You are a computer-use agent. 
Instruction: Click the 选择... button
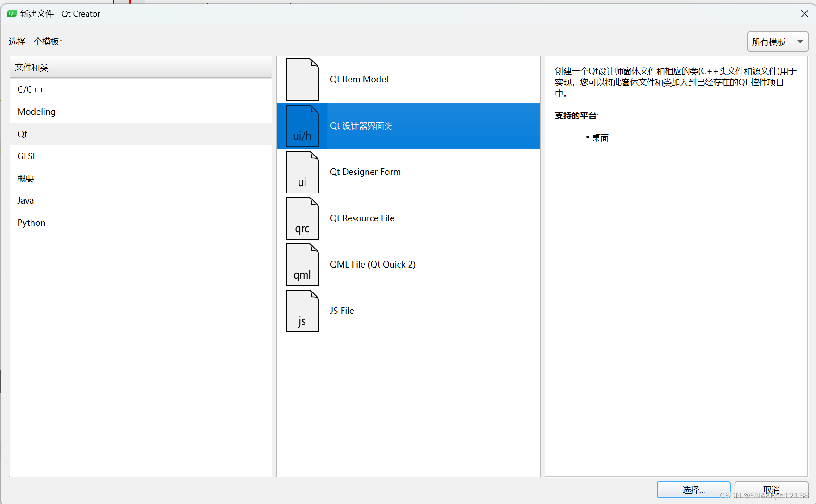(693, 490)
